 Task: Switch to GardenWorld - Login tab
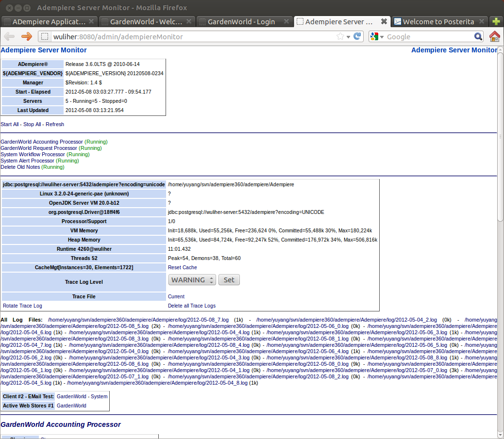coord(245,21)
